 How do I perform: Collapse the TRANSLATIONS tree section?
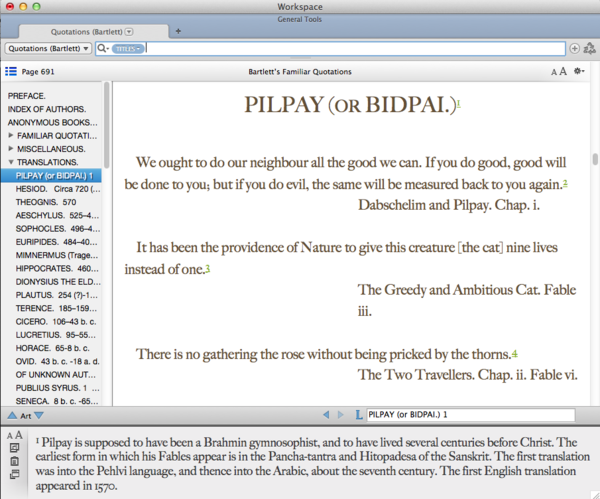[11, 162]
